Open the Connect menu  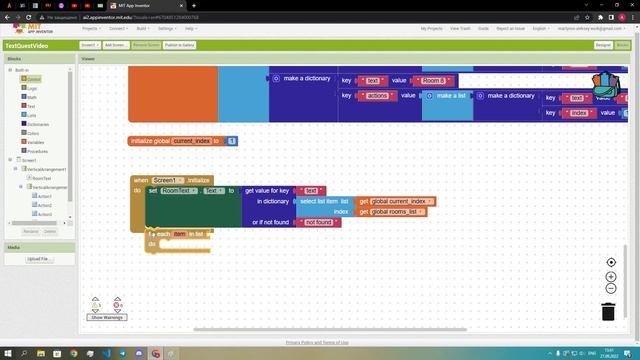118,29
